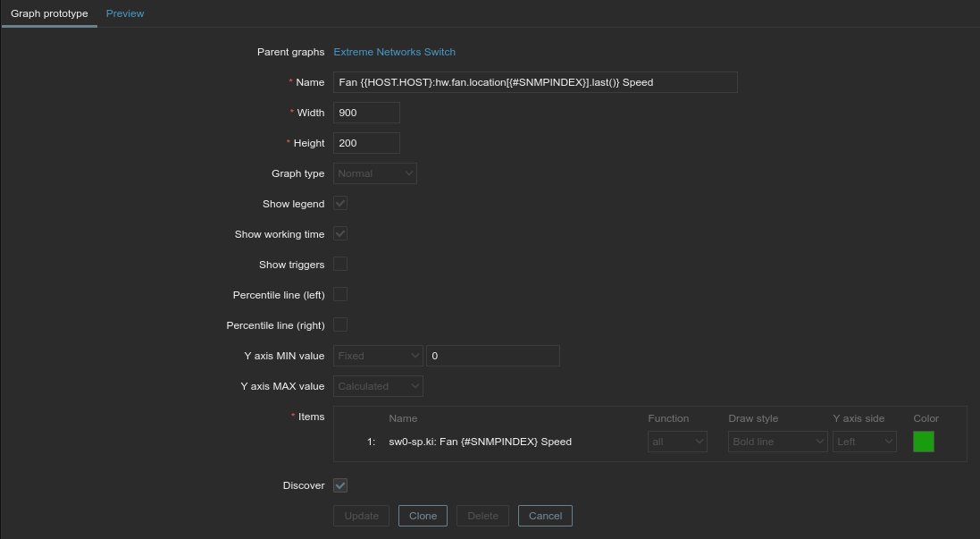Click the Cancel button
Image resolution: width=980 pixels, height=539 pixels.
tap(545, 516)
